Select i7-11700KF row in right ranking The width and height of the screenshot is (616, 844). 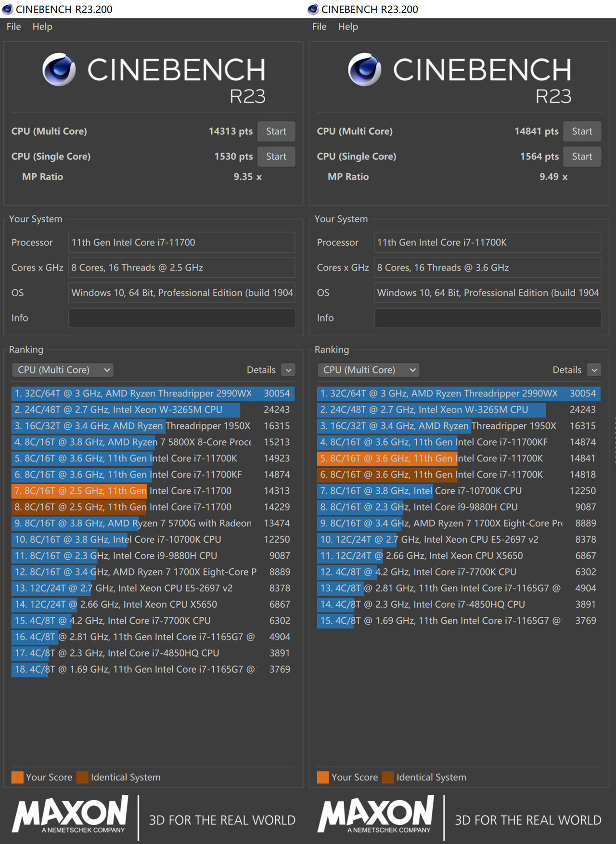[459, 442]
